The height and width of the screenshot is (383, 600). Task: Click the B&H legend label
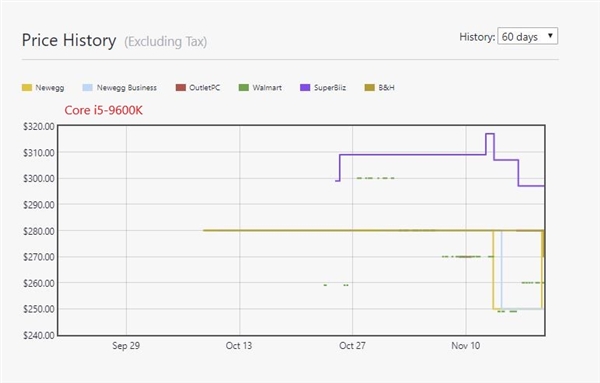tap(386, 88)
